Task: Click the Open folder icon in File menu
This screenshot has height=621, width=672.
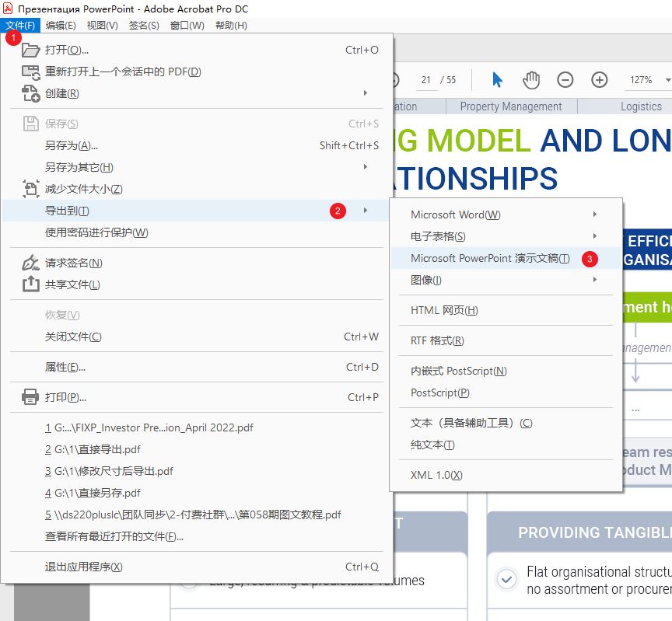Action: [30, 51]
